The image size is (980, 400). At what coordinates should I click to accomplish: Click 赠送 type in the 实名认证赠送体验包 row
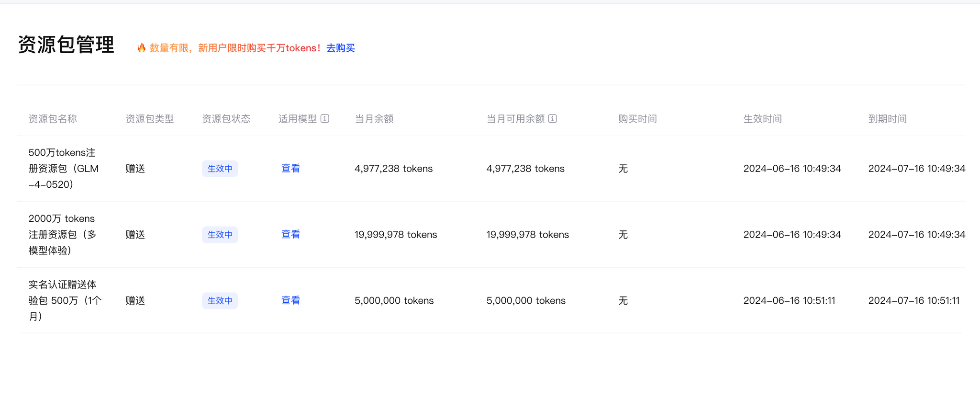(135, 301)
